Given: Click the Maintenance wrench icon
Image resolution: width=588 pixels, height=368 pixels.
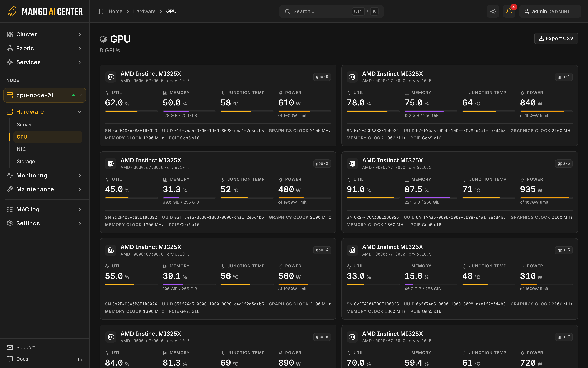Looking at the screenshot, I should pos(10,189).
